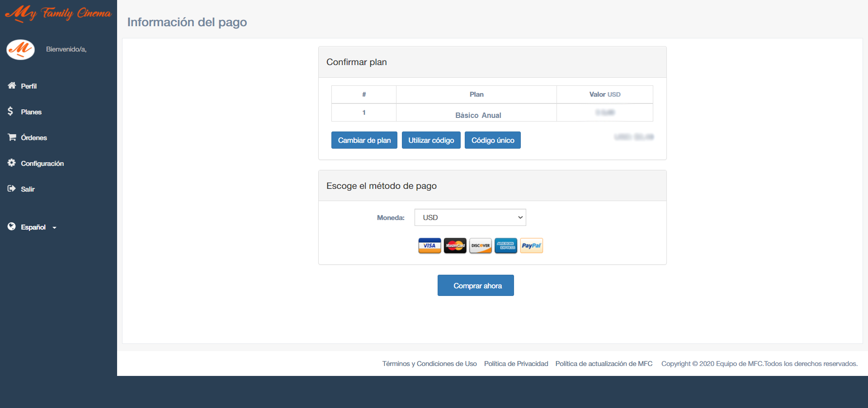Select the MasterCard payment icon
The image size is (868, 408).
tap(455, 246)
